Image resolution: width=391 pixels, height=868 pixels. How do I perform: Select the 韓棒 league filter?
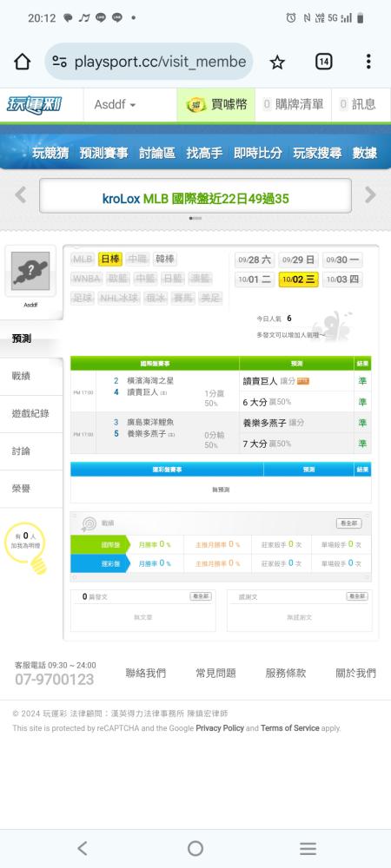tap(164, 259)
